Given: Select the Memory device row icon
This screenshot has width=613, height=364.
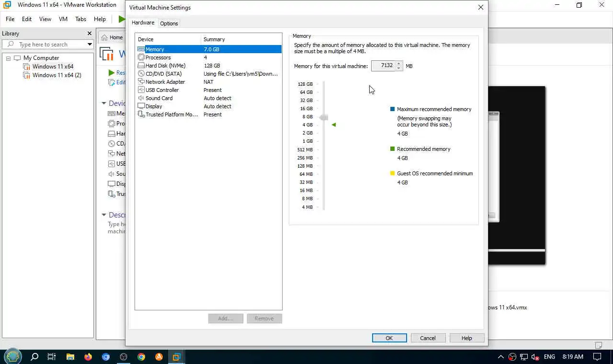Looking at the screenshot, I should (141, 49).
